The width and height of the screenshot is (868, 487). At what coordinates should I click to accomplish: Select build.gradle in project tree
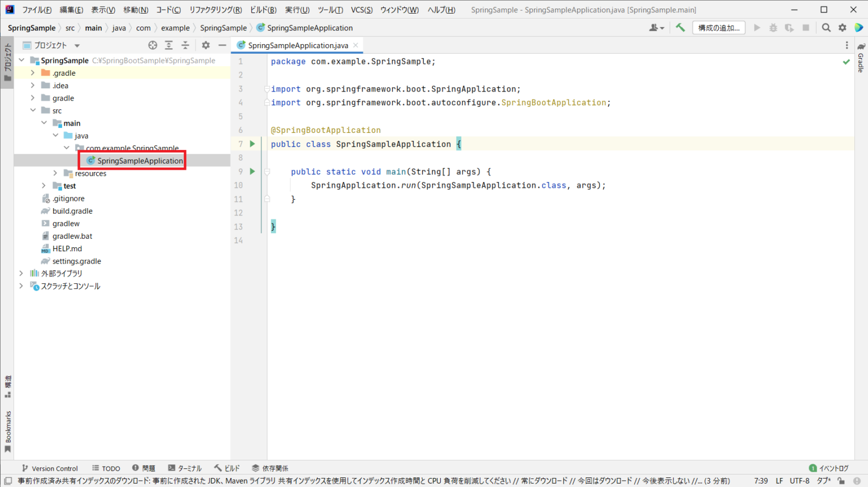point(72,211)
